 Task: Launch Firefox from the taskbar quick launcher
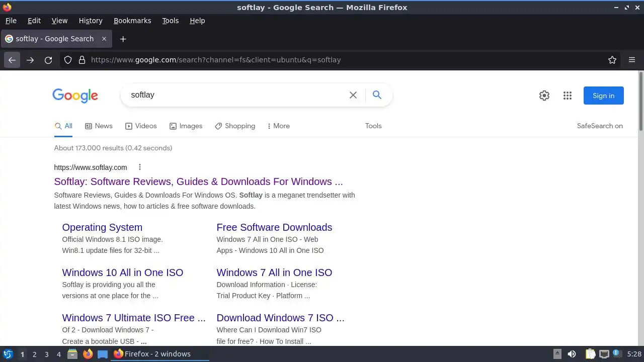(x=88, y=354)
